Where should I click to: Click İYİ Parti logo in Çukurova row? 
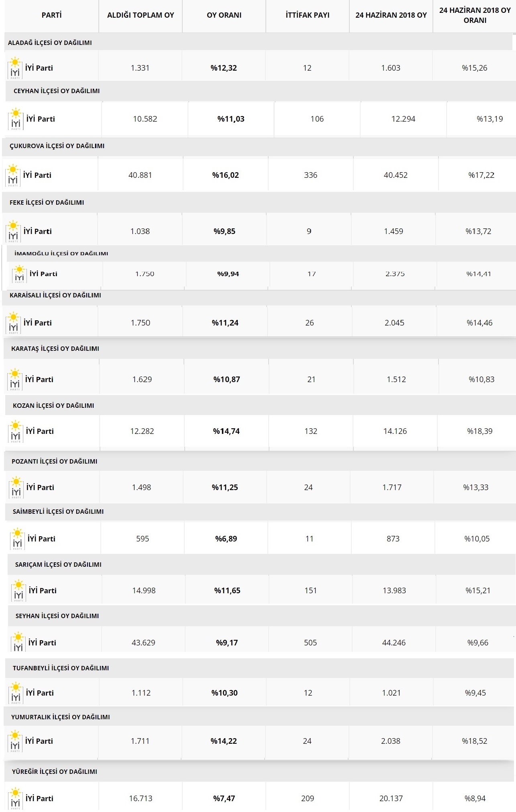(13, 175)
